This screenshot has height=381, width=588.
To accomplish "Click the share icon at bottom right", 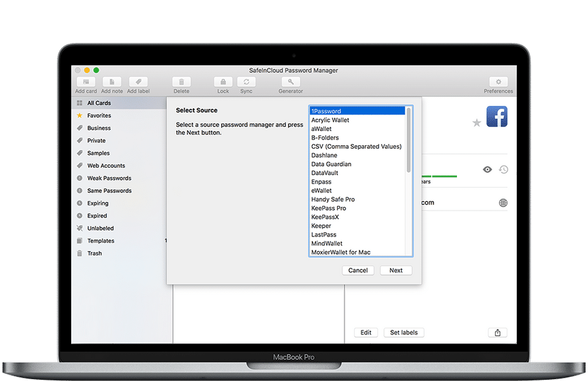I will [497, 333].
